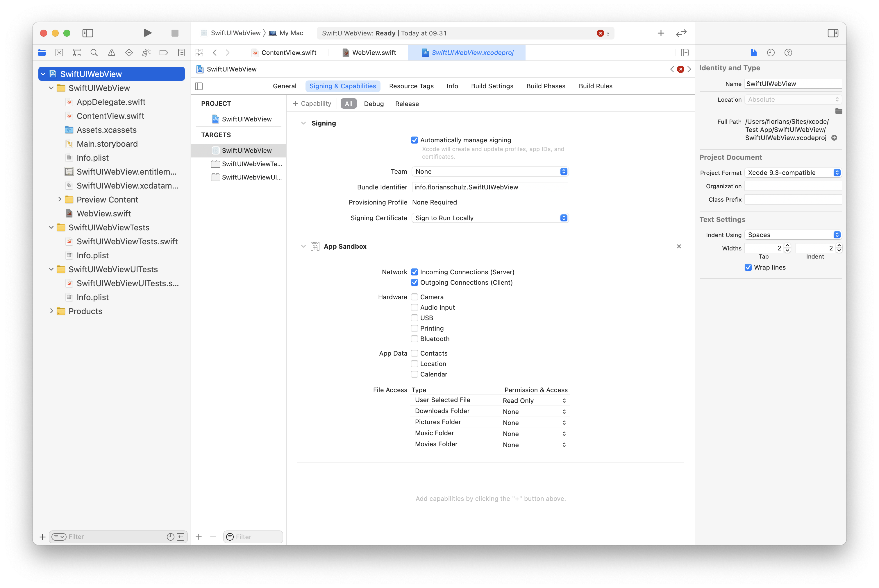Click the Bundle Identifier text field

click(489, 187)
